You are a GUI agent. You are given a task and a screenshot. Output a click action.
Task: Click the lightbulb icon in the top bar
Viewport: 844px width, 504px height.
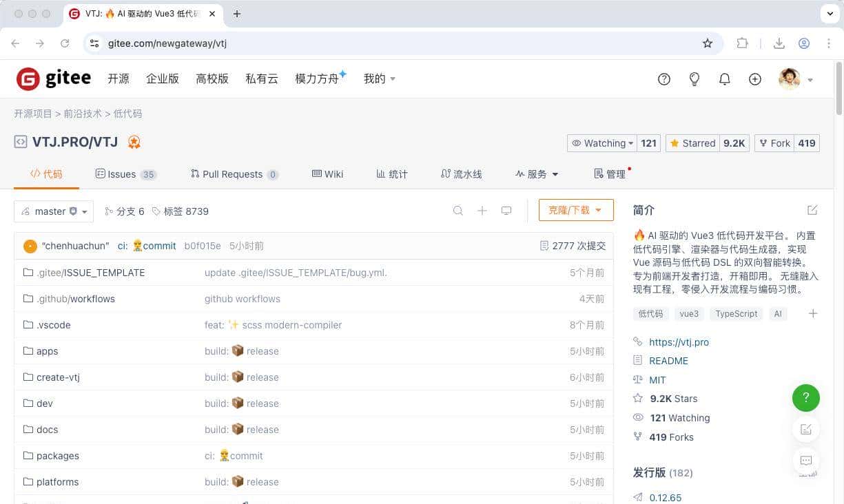(x=694, y=78)
